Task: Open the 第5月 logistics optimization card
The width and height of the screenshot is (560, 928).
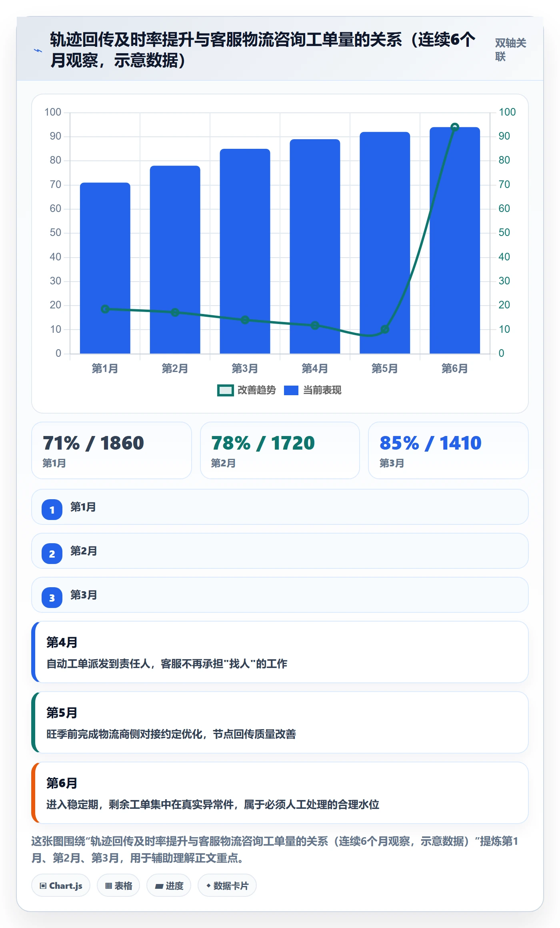Action: tap(280, 722)
